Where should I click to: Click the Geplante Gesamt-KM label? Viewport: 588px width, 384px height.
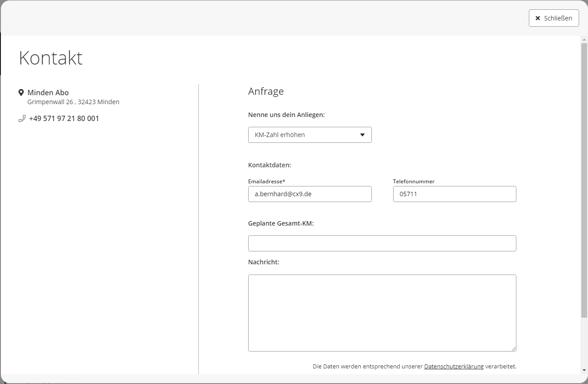click(x=281, y=223)
